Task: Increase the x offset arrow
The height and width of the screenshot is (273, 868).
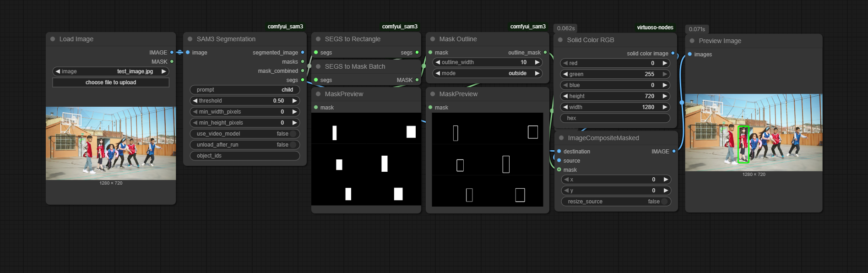Action: click(x=666, y=180)
